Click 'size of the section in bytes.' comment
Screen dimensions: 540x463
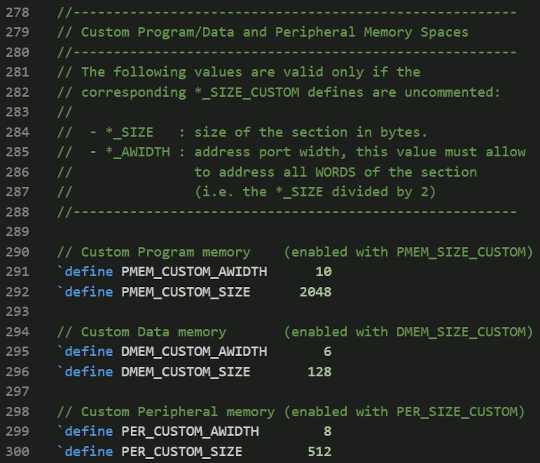point(311,132)
